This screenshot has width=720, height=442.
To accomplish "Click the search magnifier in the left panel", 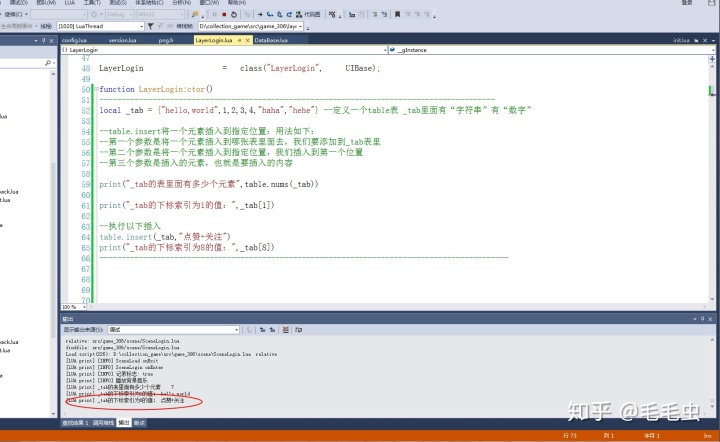I will pyautogui.click(x=48, y=62).
